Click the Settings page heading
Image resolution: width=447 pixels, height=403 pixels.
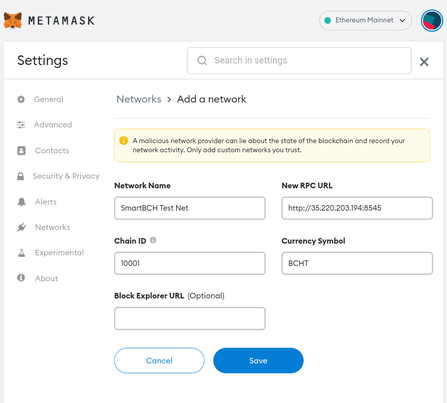[43, 60]
